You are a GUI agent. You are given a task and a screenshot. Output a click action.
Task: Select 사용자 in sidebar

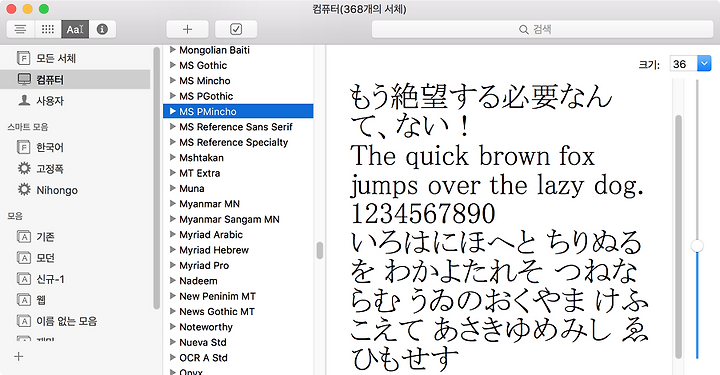(x=75, y=101)
